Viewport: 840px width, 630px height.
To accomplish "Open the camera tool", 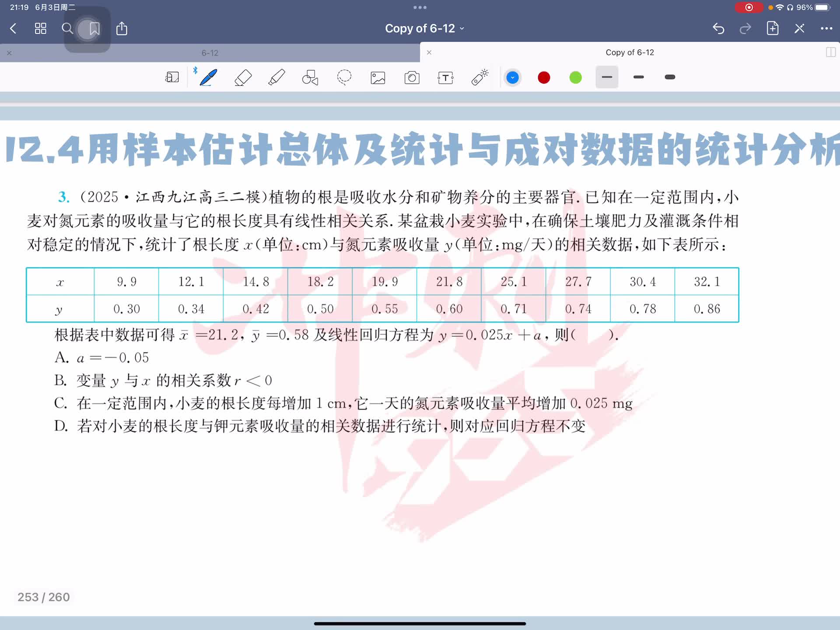I will [412, 77].
